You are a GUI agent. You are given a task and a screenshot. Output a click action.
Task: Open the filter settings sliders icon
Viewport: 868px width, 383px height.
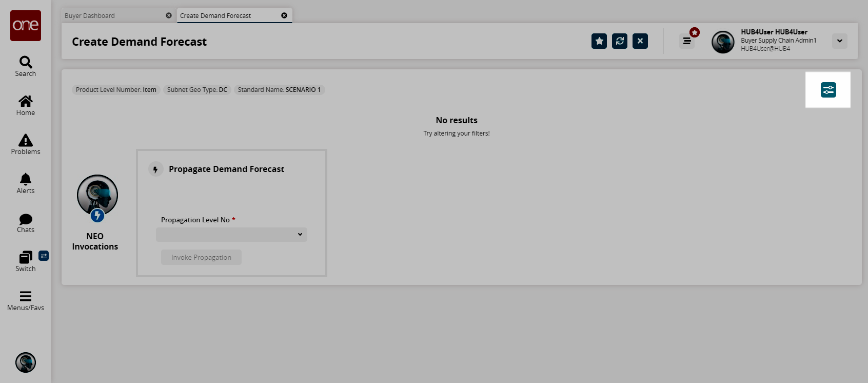tap(828, 90)
